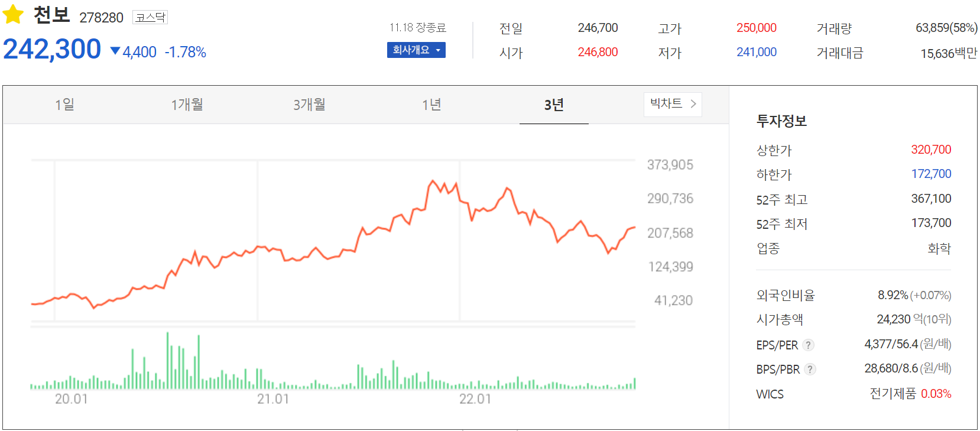Click the 코스닥 market badge
The image size is (980, 431).
tap(150, 18)
